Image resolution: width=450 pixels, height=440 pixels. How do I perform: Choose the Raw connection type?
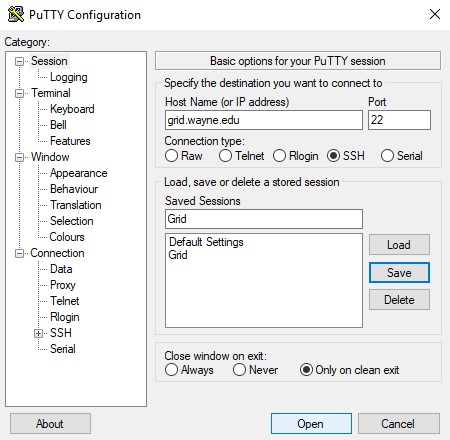pyautogui.click(x=171, y=156)
